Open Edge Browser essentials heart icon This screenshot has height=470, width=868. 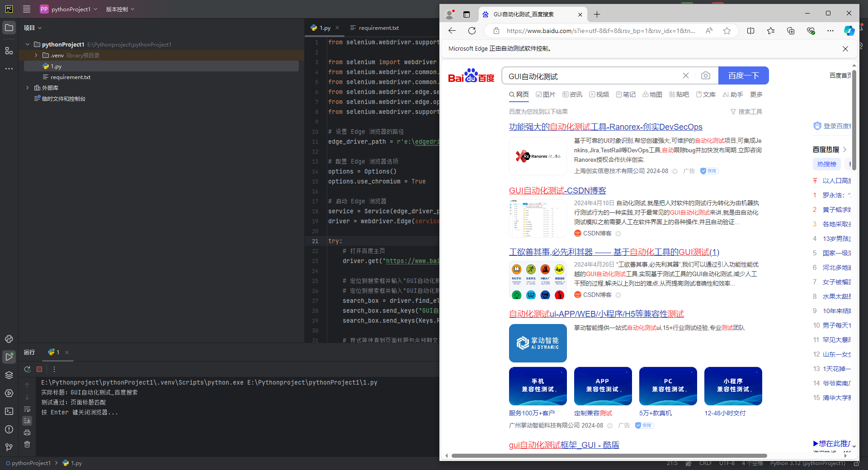click(811, 31)
